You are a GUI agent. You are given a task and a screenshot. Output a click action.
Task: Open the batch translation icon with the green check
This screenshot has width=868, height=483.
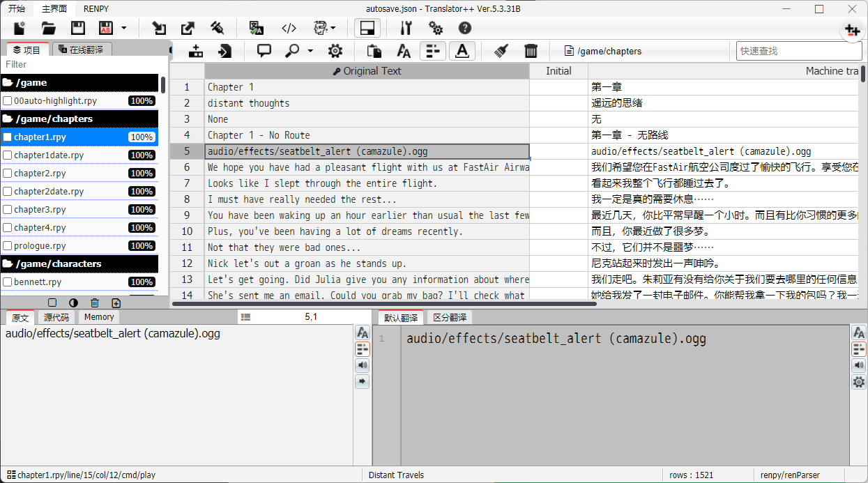click(x=256, y=28)
